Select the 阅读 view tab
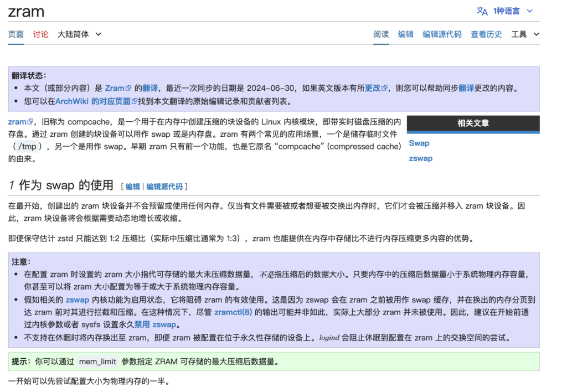 tap(381, 34)
